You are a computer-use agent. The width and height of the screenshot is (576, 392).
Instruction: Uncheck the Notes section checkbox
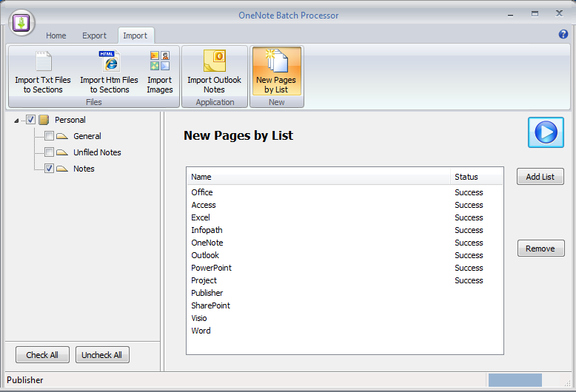point(49,168)
